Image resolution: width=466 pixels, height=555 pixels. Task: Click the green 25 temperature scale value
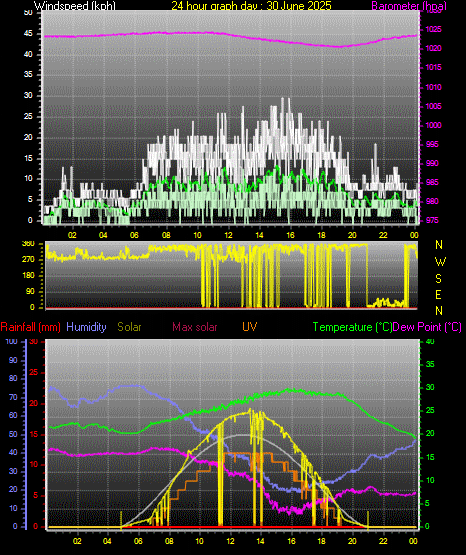click(430, 411)
